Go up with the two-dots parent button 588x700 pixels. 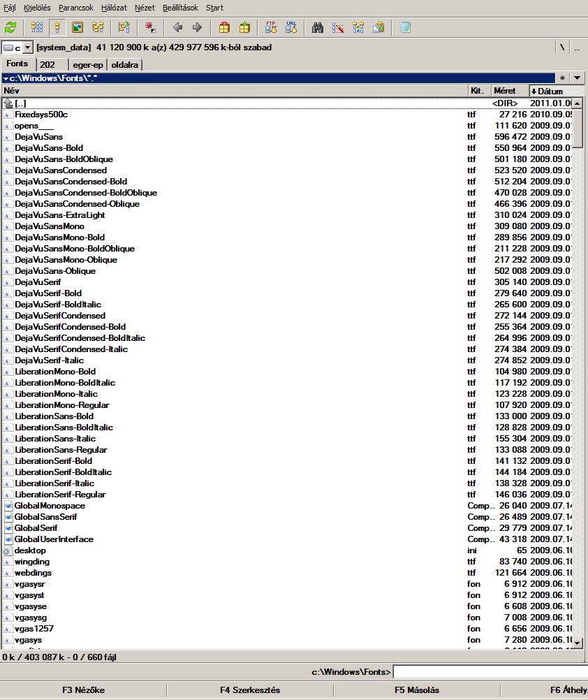(x=577, y=48)
